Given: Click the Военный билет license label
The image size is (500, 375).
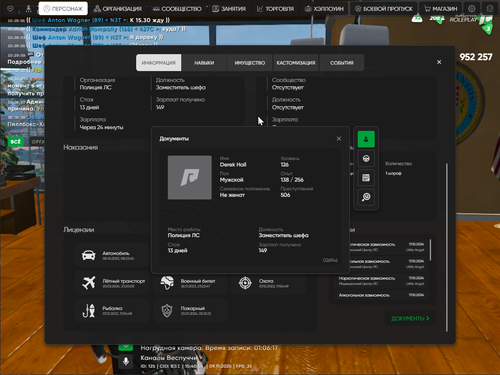Looking at the screenshot, I should 198,281.
